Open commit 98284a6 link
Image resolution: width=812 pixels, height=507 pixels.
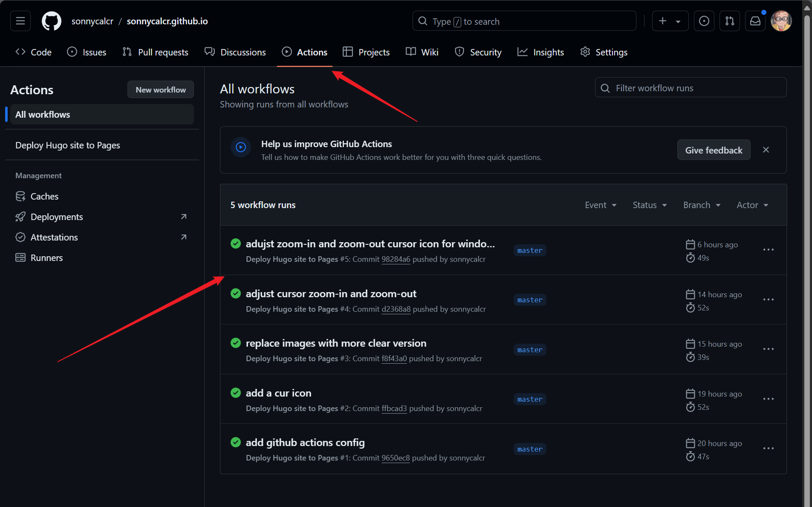396,259
